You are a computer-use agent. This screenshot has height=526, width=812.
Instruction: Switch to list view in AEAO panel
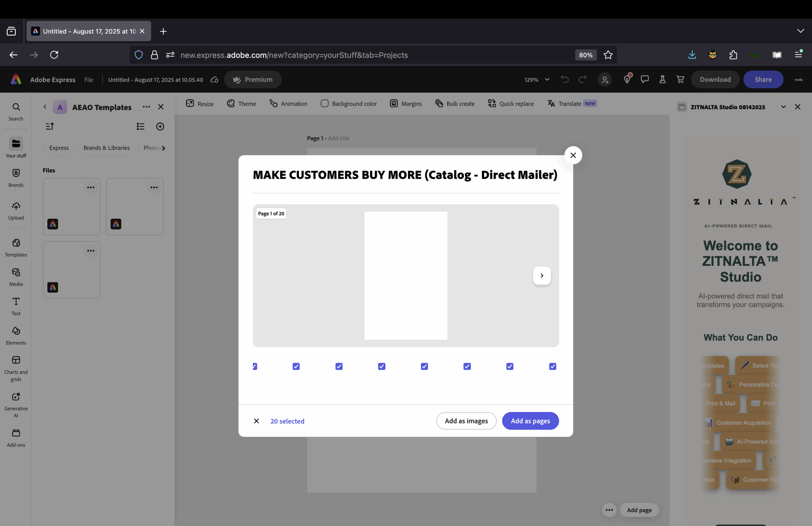141,126
